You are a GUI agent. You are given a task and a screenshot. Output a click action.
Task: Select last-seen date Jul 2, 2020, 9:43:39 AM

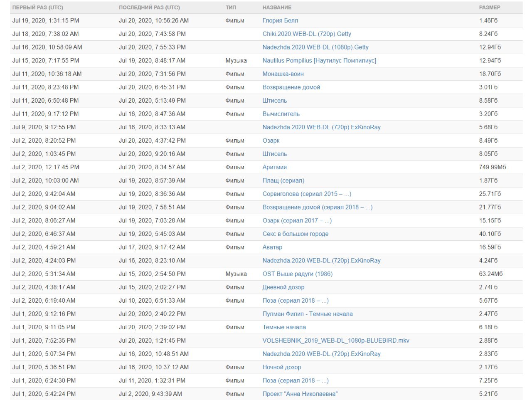pos(150,393)
